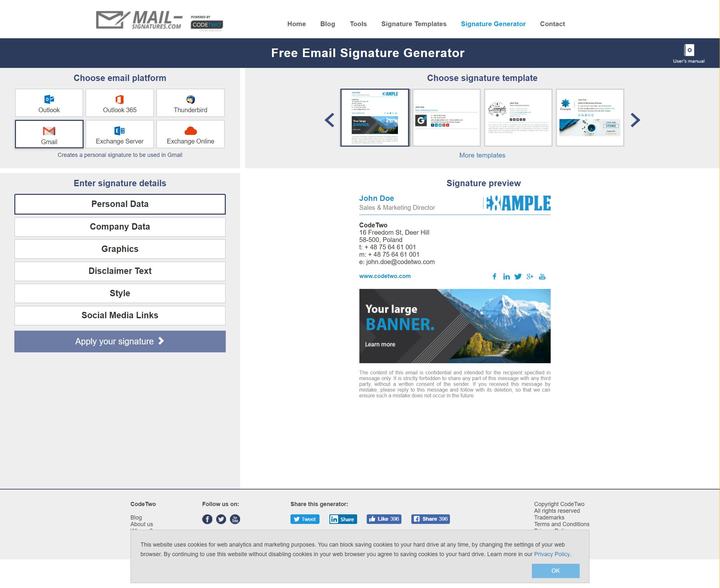This screenshot has height=588, width=720.
Task: Select the Outlook platform icon
Action: pyautogui.click(x=49, y=99)
